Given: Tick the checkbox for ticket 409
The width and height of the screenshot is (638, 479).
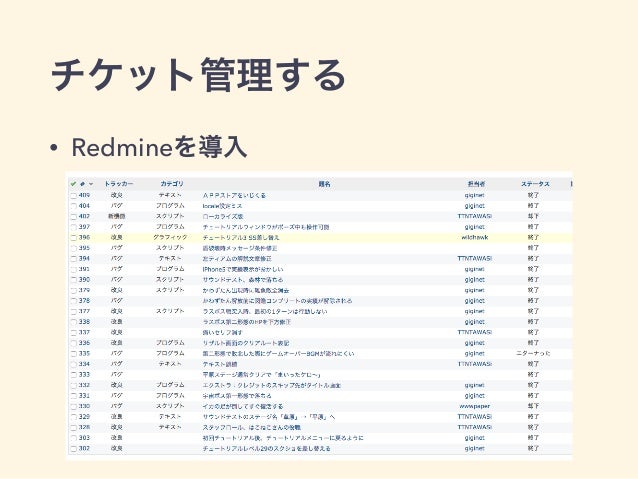Looking at the screenshot, I should 74,196.
